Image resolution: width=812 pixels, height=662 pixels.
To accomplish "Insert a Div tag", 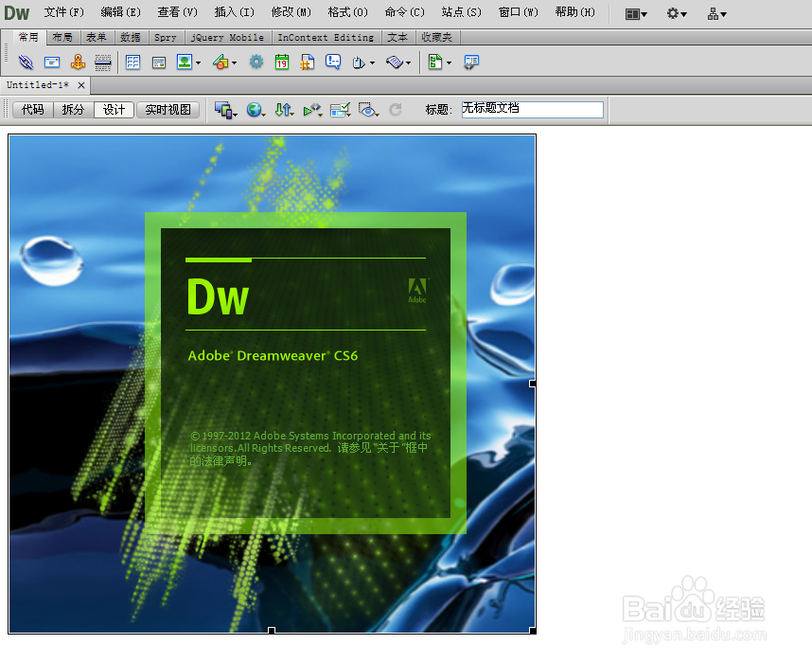I will [159, 63].
